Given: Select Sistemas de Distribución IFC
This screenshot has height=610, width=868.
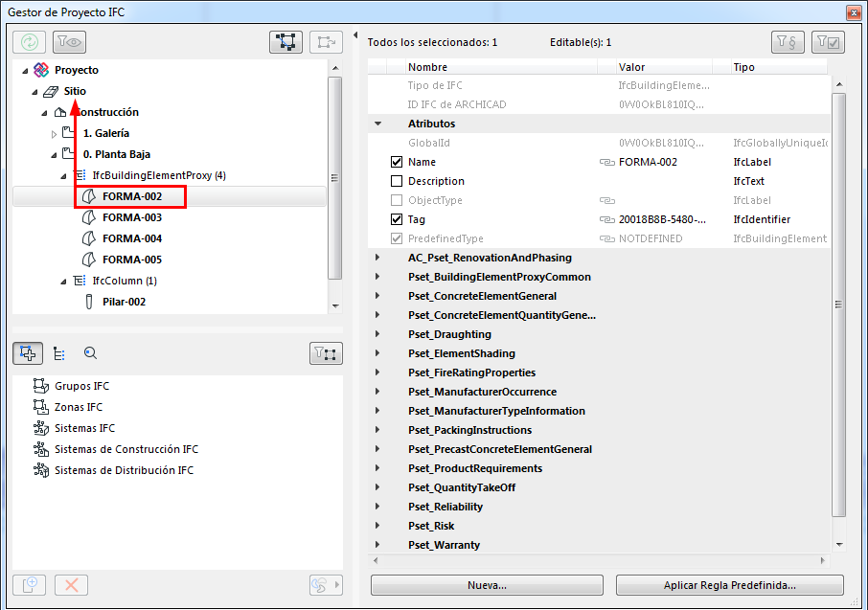Looking at the screenshot, I should click(x=124, y=470).
